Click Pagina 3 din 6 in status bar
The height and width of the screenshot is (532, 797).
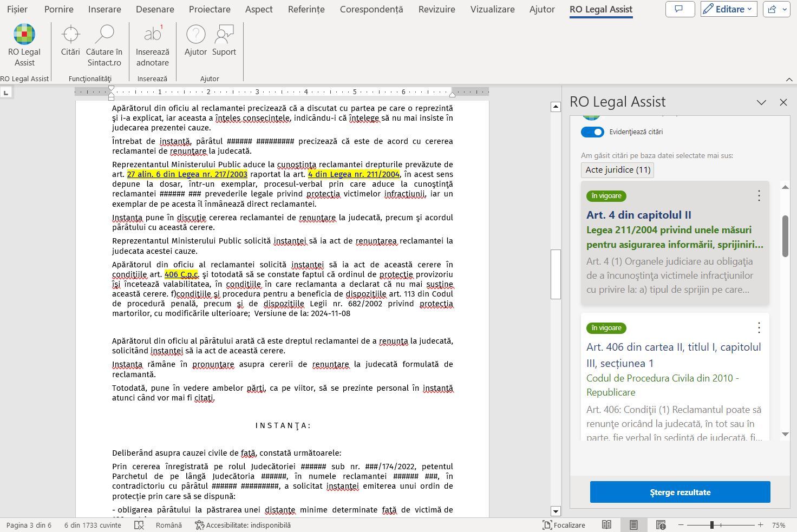coord(29,525)
